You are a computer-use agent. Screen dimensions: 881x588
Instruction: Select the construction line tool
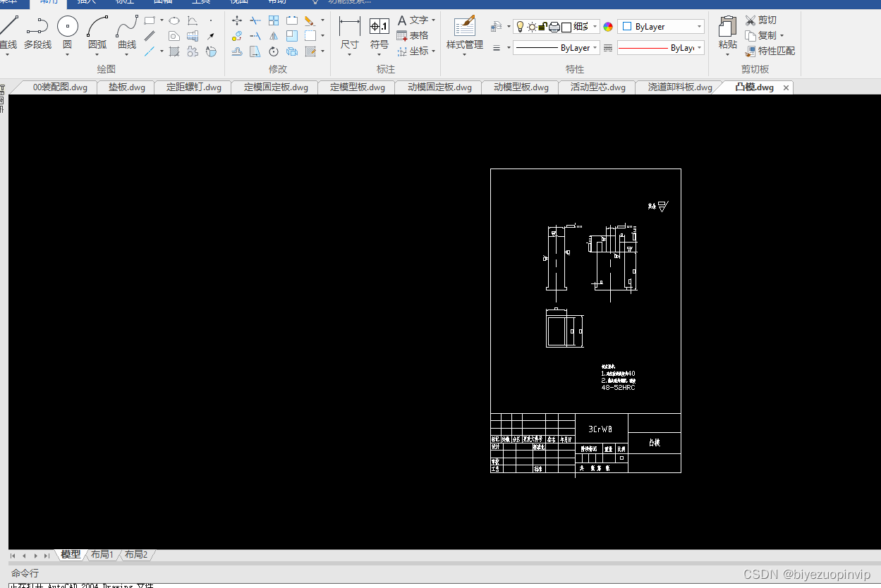click(150, 51)
